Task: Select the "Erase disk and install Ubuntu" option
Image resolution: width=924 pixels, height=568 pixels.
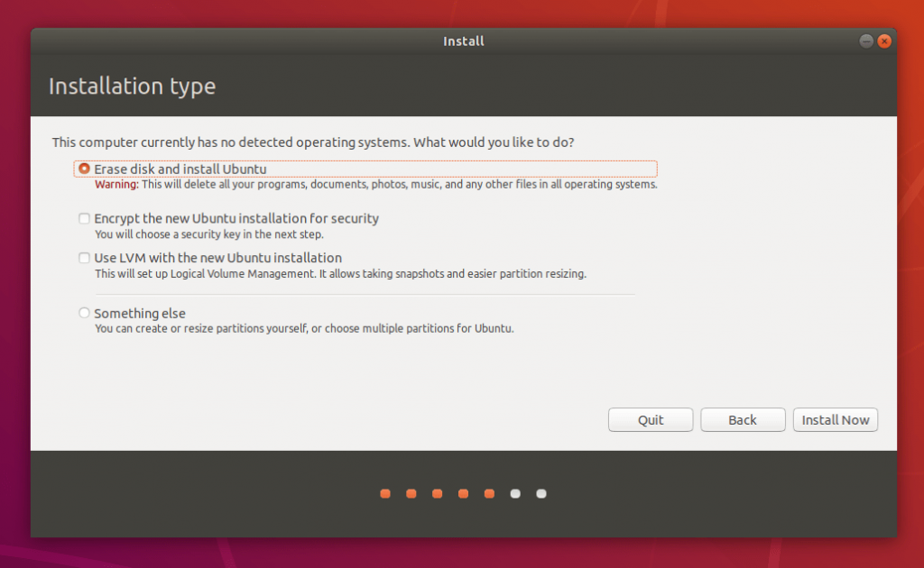Action: [x=83, y=169]
